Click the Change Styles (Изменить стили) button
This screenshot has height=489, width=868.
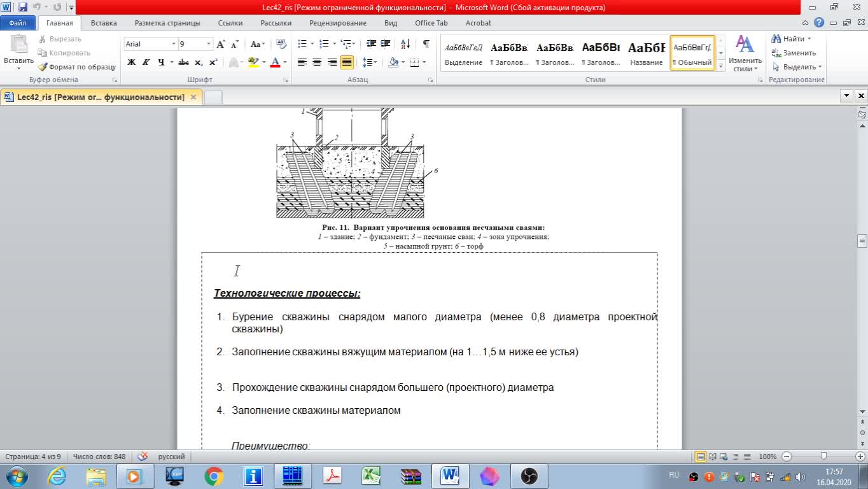coord(745,53)
